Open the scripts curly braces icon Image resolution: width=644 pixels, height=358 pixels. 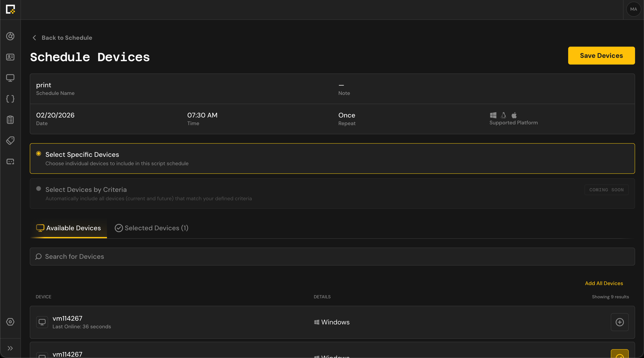pyautogui.click(x=10, y=99)
